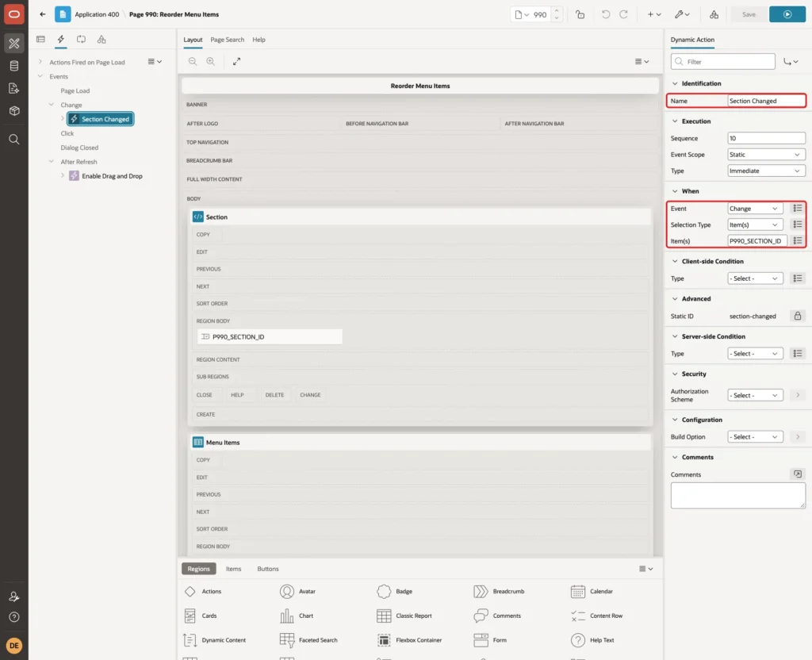Collapse the Events tree node
This screenshot has height=660, width=812.
pyautogui.click(x=40, y=76)
